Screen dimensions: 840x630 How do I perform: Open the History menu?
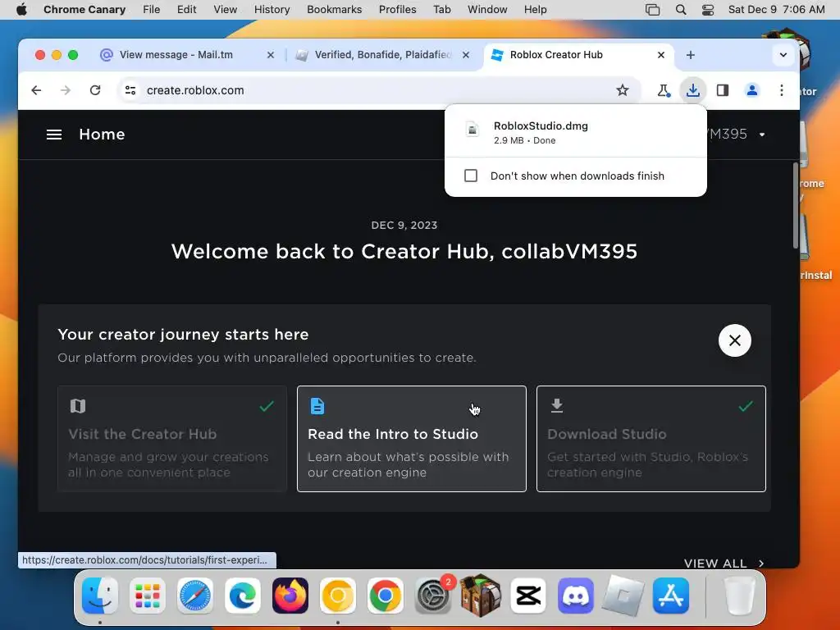tap(272, 10)
